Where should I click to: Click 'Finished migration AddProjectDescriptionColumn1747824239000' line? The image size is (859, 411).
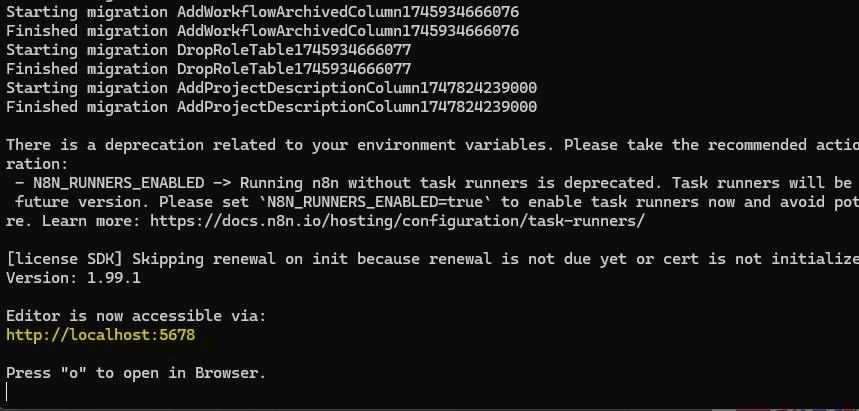point(271,107)
